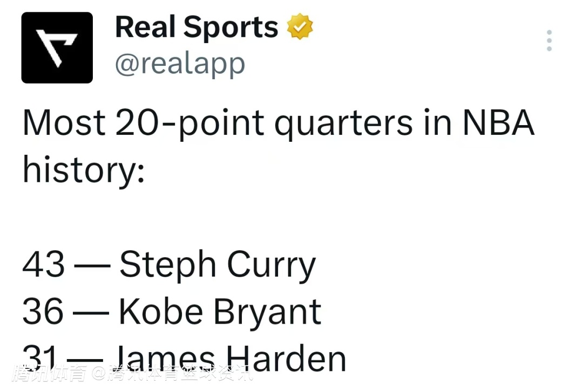Click the dash between 43 and Steph Curry
This screenshot has height=392, width=583.
(92, 266)
